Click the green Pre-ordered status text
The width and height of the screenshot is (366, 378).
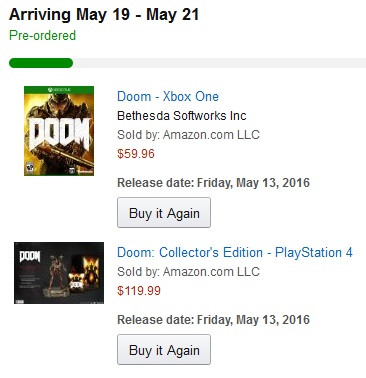42,35
